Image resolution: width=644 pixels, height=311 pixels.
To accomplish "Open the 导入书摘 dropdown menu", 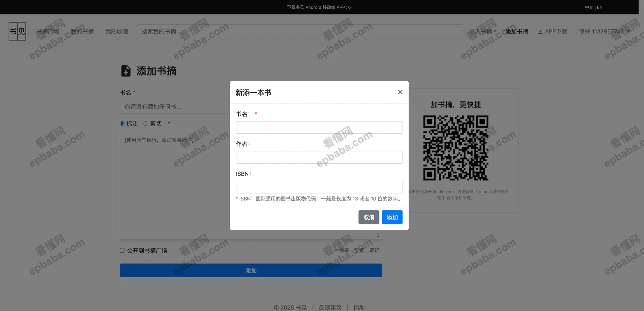I will (483, 31).
